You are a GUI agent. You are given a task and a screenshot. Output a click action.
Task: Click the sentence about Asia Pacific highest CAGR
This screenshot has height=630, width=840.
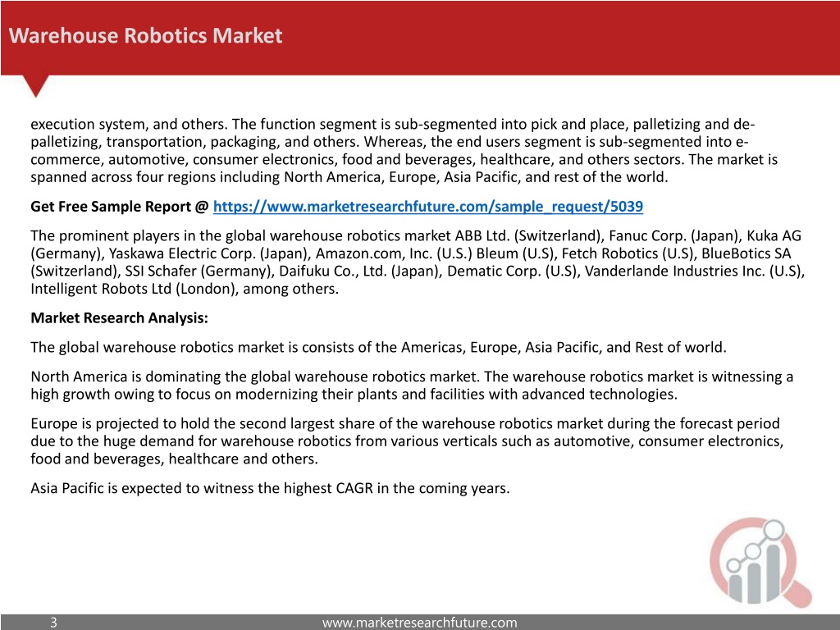click(270, 489)
